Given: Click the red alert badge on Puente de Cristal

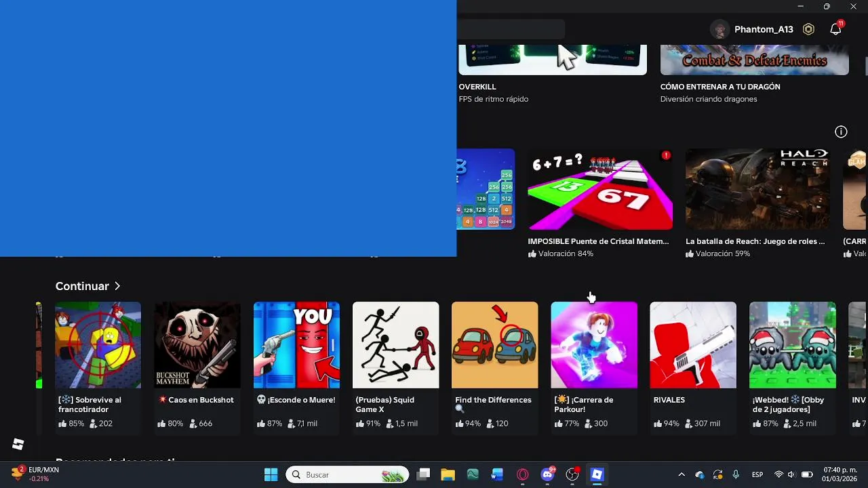Looking at the screenshot, I should point(666,155).
